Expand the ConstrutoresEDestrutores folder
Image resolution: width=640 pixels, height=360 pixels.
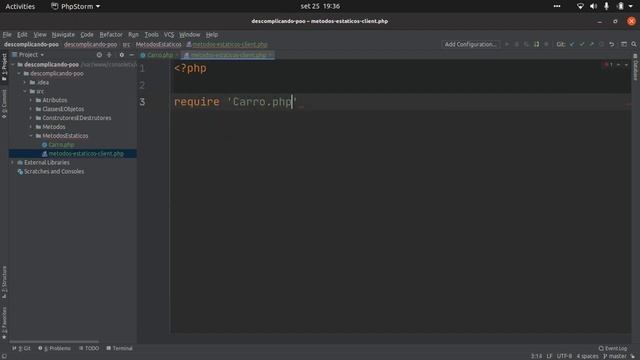click(x=31, y=118)
